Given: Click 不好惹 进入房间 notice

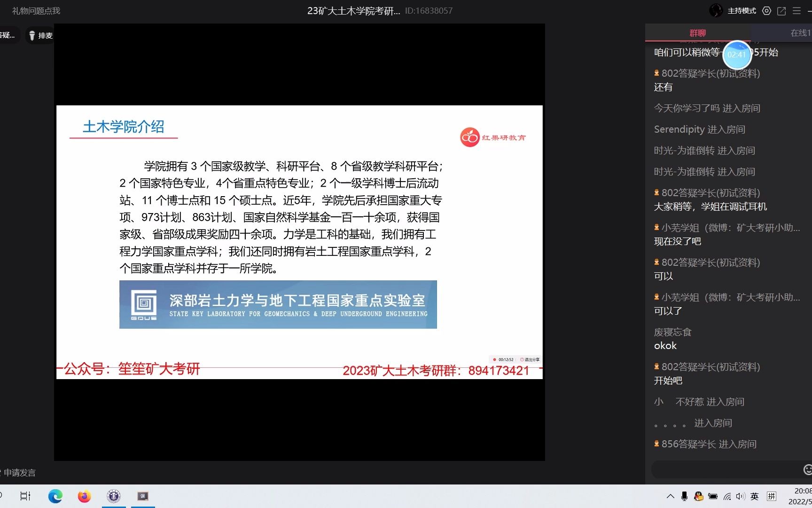Looking at the screenshot, I should (x=699, y=402).
